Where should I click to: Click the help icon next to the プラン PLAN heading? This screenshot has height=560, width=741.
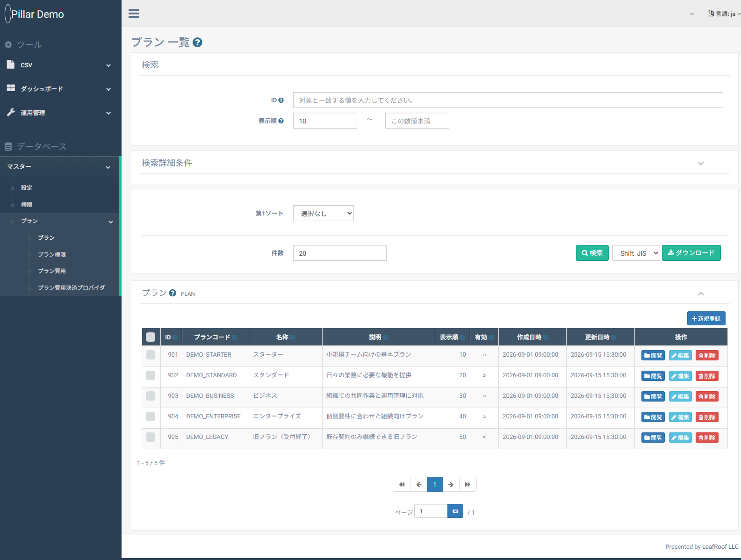(x=173, y=293)
